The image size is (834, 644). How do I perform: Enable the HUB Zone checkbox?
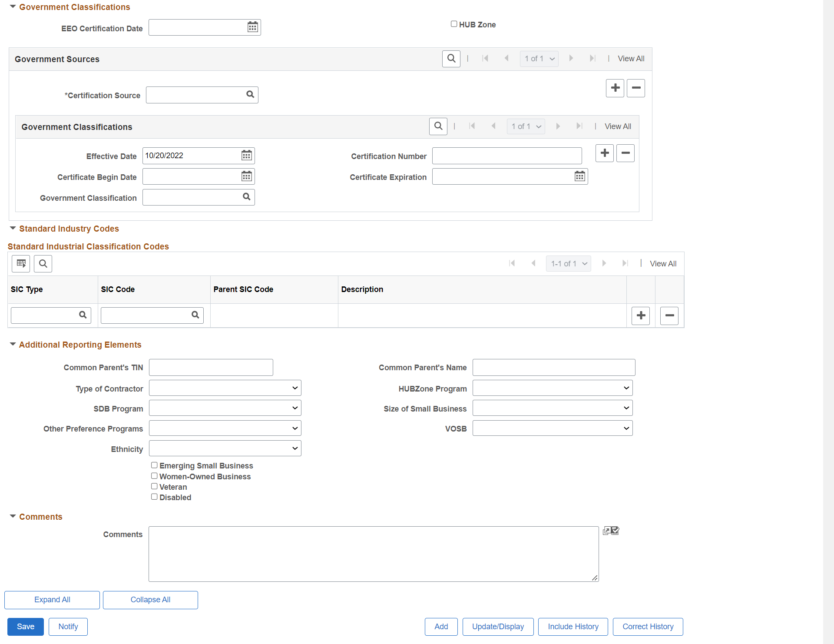[x=453, y=23]
